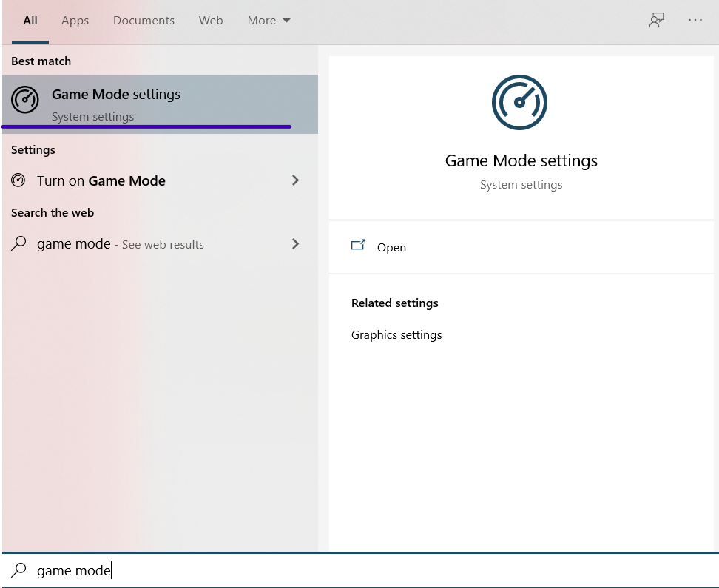Select the Web search tab

pyautogui.click(x=211, y=21)
